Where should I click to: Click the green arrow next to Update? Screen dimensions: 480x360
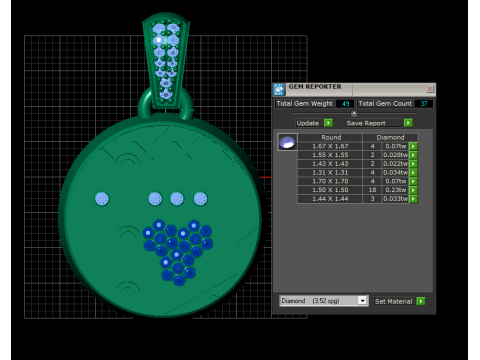coord(328,123)
